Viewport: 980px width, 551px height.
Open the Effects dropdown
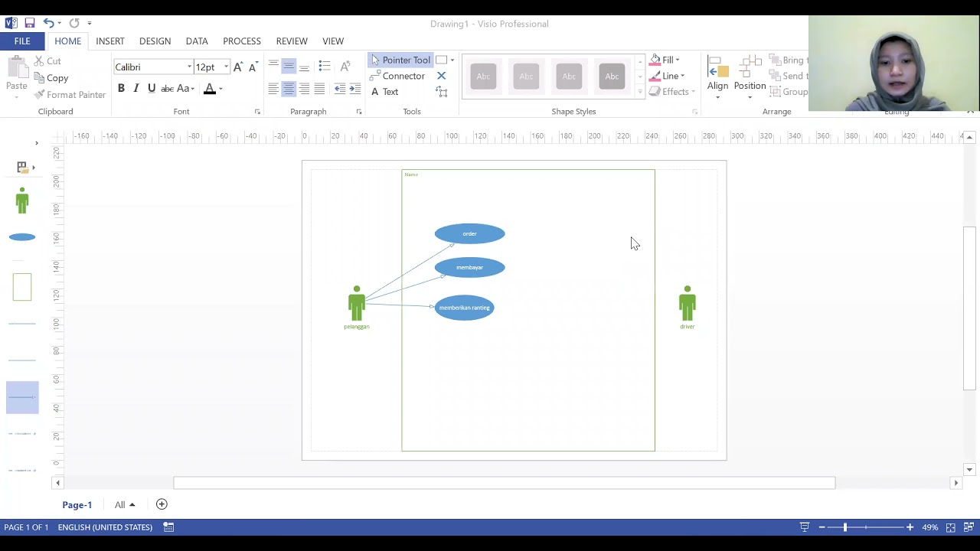tap(671, 92)
